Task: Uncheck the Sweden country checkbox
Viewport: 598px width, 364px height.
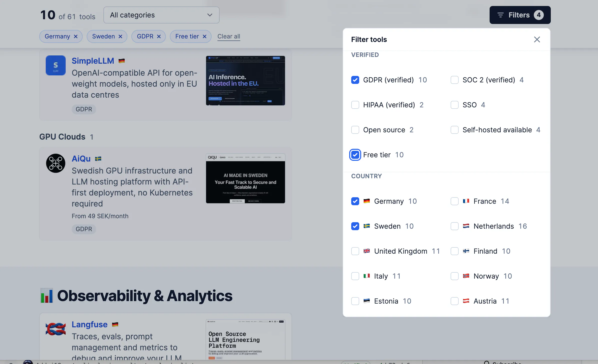Action: point(355,226)
